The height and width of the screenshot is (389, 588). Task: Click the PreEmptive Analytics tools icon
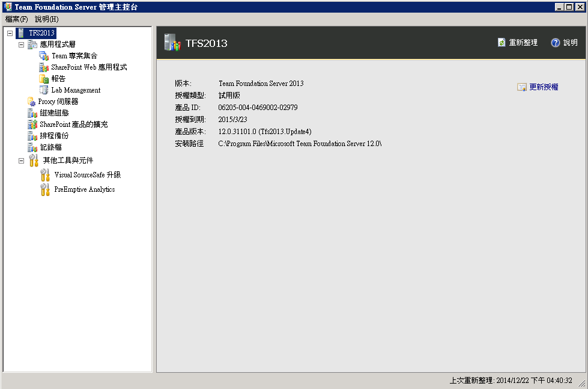45,189
